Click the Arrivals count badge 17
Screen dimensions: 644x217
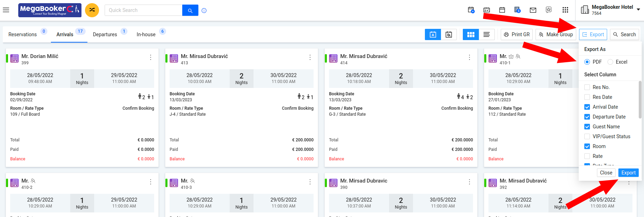click(x=80, y=31)
